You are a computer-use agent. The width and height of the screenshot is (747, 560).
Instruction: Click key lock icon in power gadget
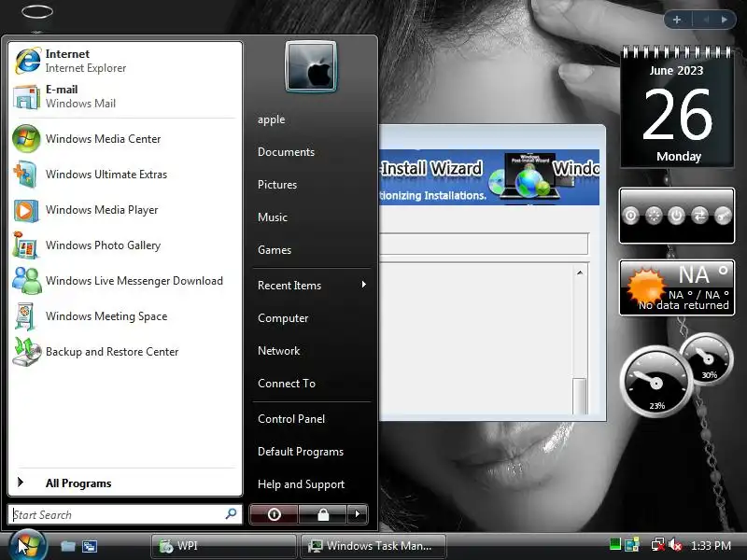click(x=722, y=216)
